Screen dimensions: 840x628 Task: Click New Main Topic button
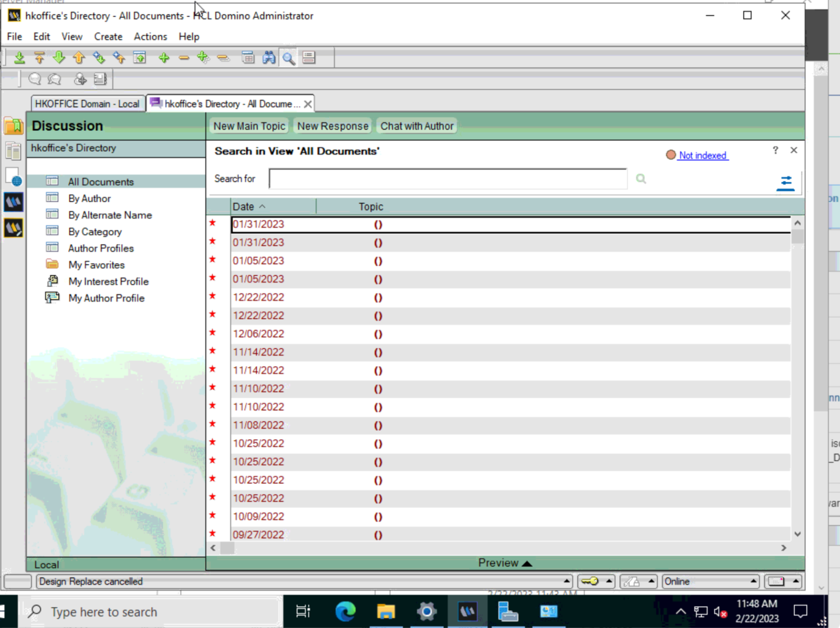click(x=249, y=126)
